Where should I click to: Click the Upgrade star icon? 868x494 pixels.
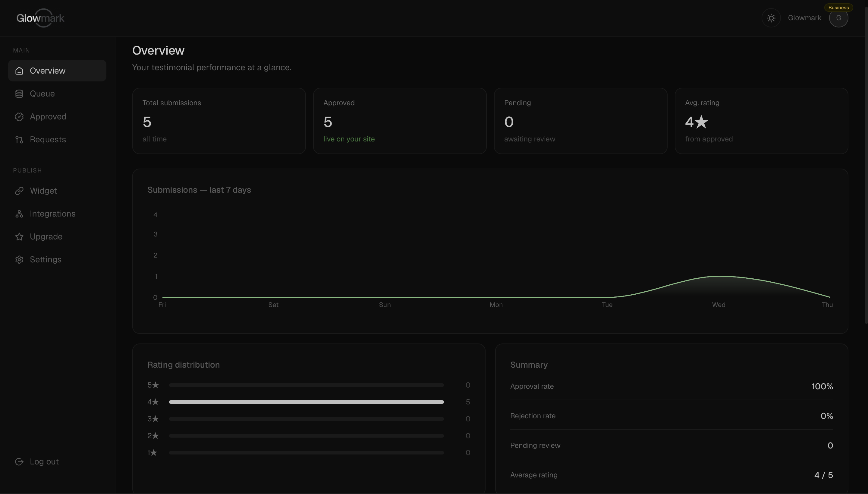(x=19, y=236)
